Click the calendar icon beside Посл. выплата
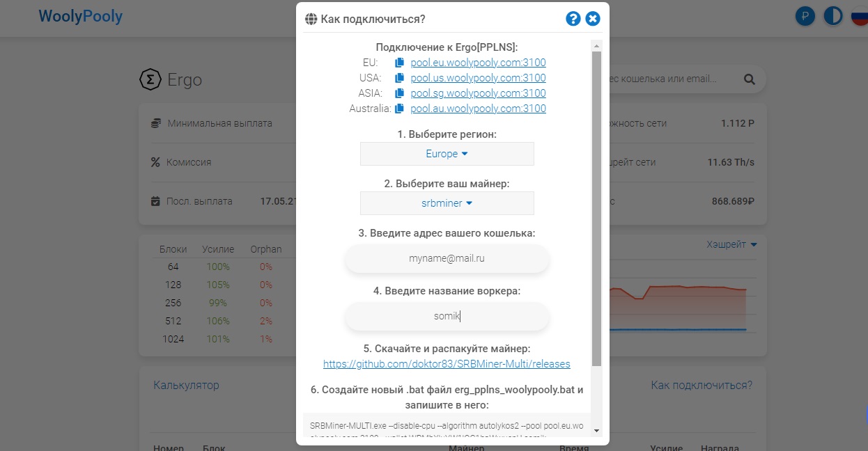The height and width of the screenshot is (451, 868). coord(155,201)
